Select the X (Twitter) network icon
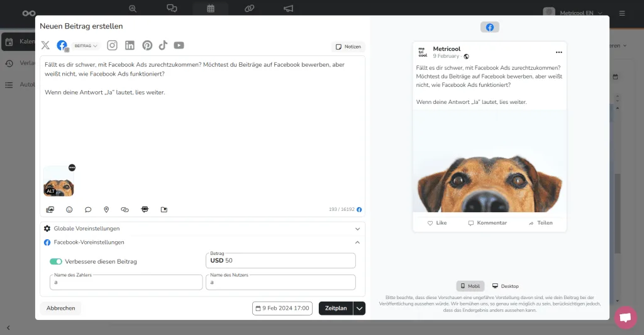 tap(45, 45)
